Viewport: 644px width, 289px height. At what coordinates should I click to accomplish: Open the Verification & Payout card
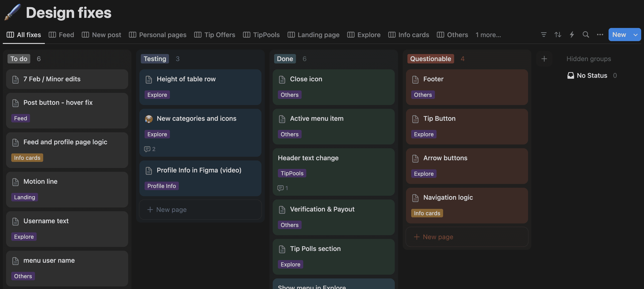click(x=322, y=209)
